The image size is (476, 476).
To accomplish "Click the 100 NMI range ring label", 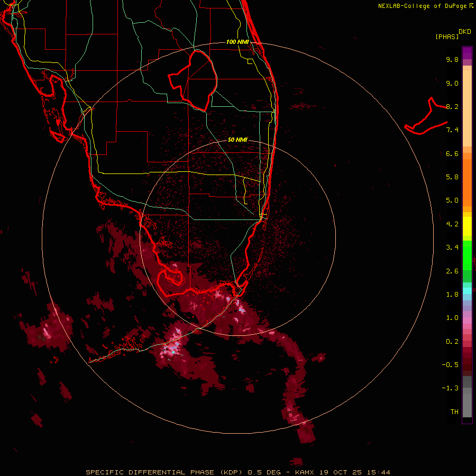I will (x=237, y=42).
